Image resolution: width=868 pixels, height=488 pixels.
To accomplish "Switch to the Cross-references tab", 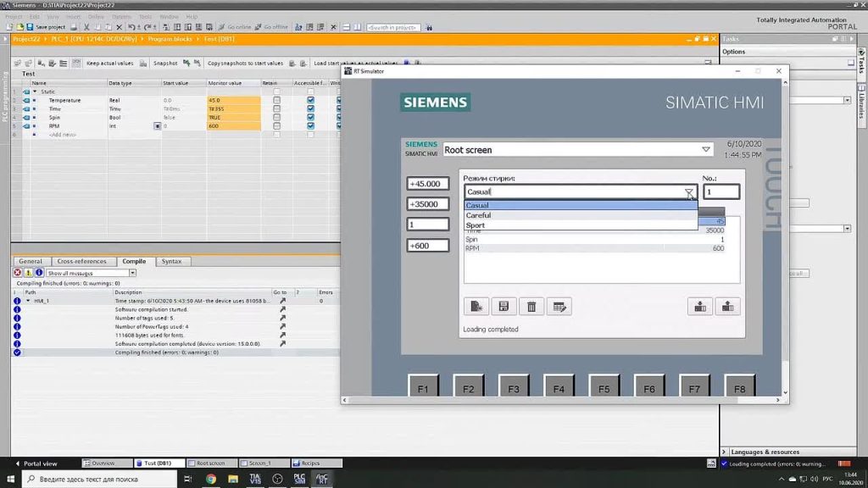I will [x=81, y=261].
